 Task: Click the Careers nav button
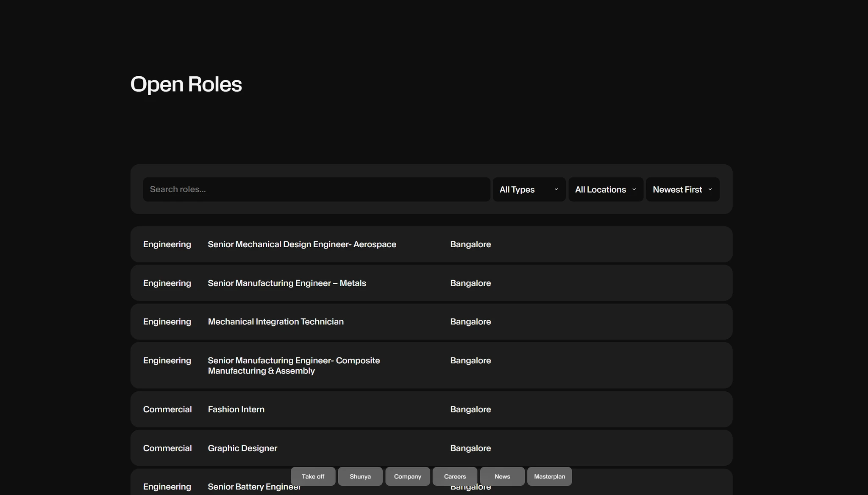click(455, 476)
